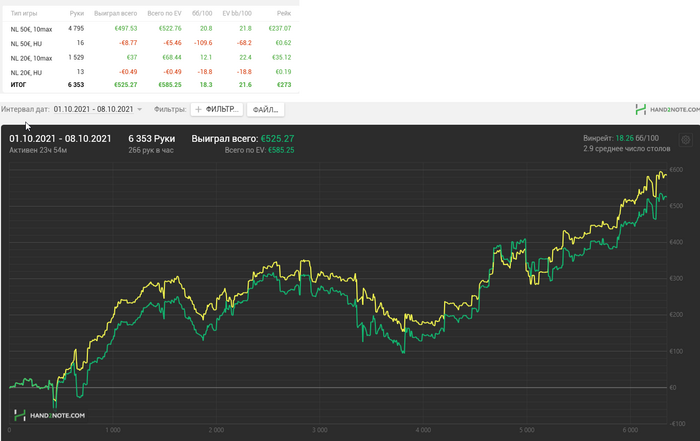
Task: Click the -109.6 bb/100 cell
Action: 203,43
